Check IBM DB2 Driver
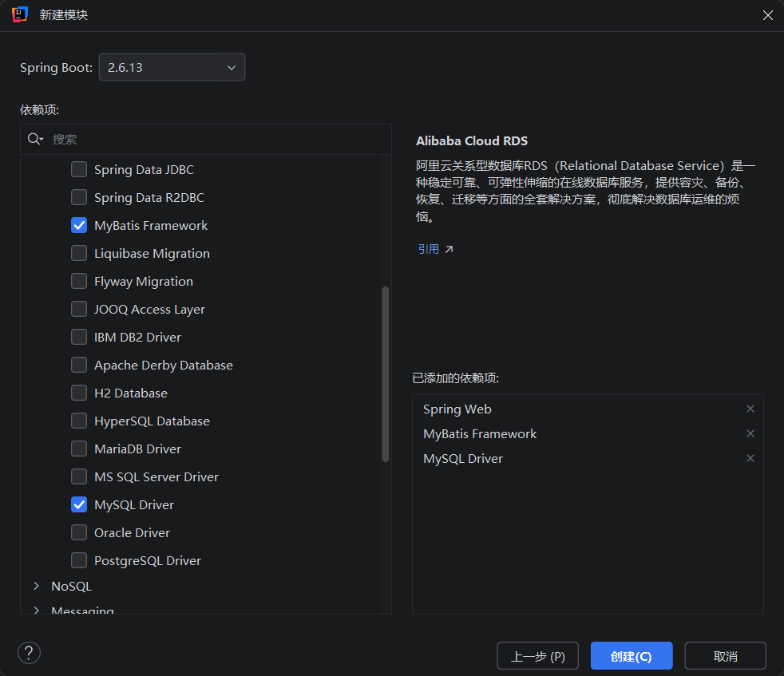The height and width of the screenshot is (676, 784). pyautogui.click(x=79, y=337)
